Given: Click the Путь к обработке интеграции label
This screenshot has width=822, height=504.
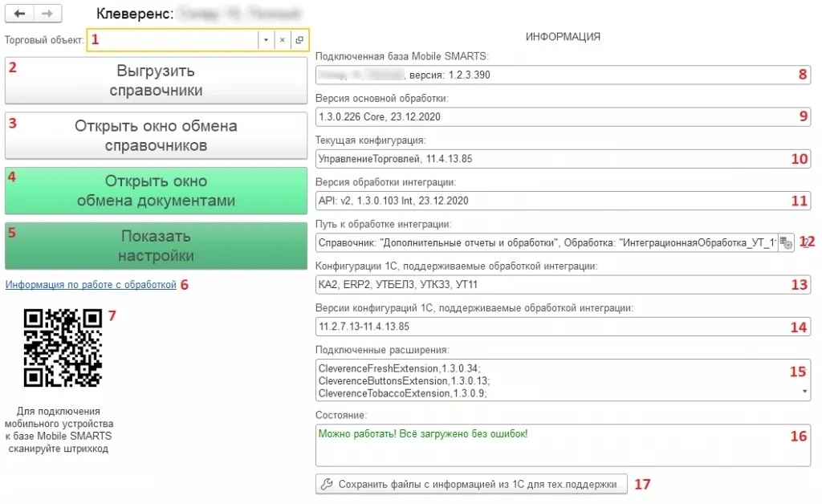Looking at the screenshot, I should (x=384, y=224).
